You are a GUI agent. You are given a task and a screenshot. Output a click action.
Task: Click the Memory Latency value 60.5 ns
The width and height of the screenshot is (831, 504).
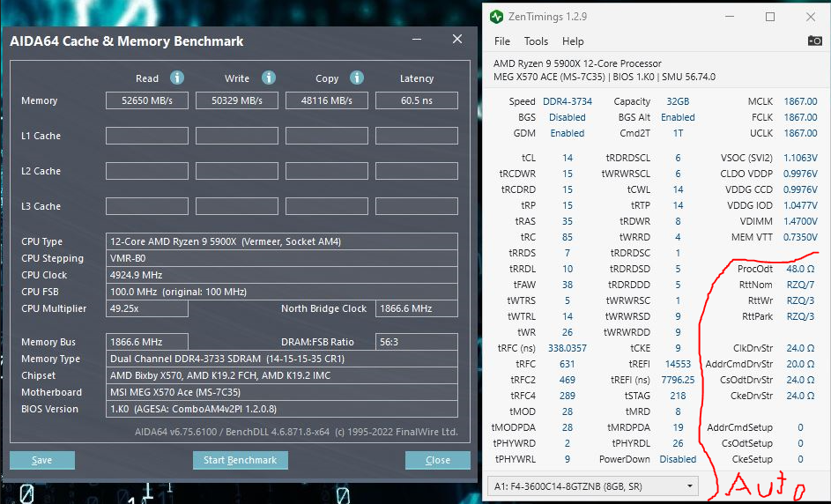pos(417,100)
